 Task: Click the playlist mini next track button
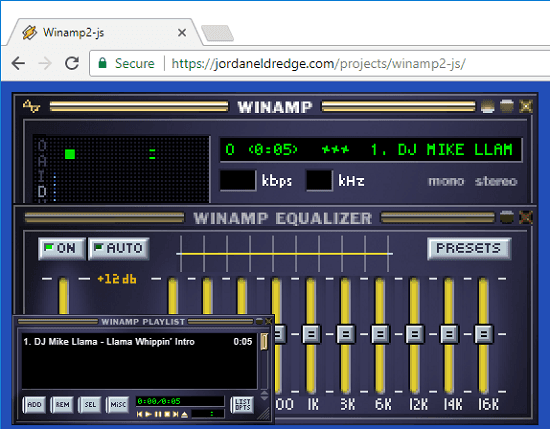coord(176,414)
